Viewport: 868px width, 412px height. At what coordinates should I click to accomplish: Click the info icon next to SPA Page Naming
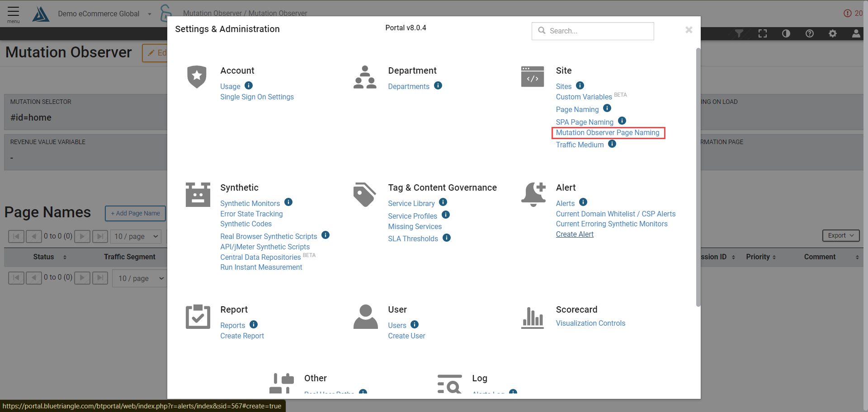tap(622, 121)
